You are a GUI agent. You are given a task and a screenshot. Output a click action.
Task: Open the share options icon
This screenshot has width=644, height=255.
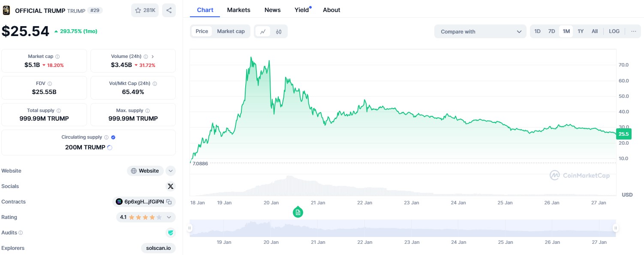click(169, 10)
